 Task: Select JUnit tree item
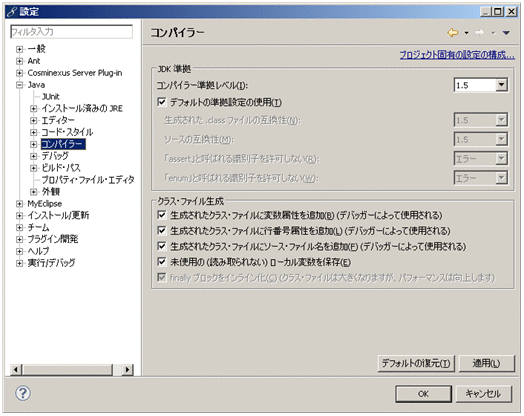pyautogui.click(x=50, y=97)
